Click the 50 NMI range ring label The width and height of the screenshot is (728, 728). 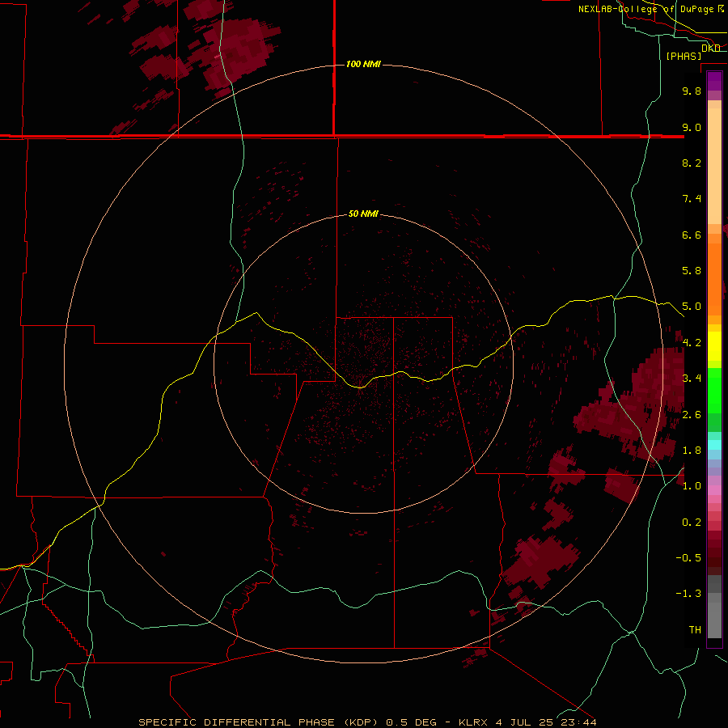363,214
